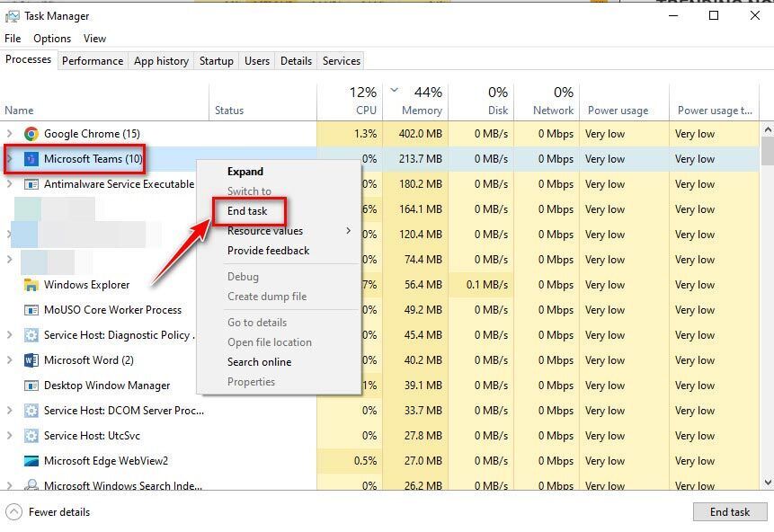This screenshot has width=774, height=532.
Task: Click the Google Chrome process icon
Action: (x=31, y=134)
